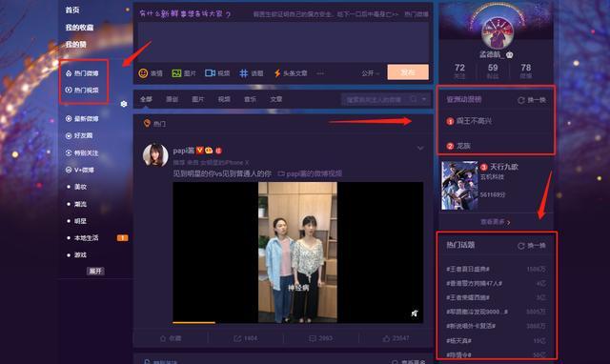The width and height of the screenshot is (610, 364).
Task: Open the 公开 visibility dropdown
Action: click(370, 73)
